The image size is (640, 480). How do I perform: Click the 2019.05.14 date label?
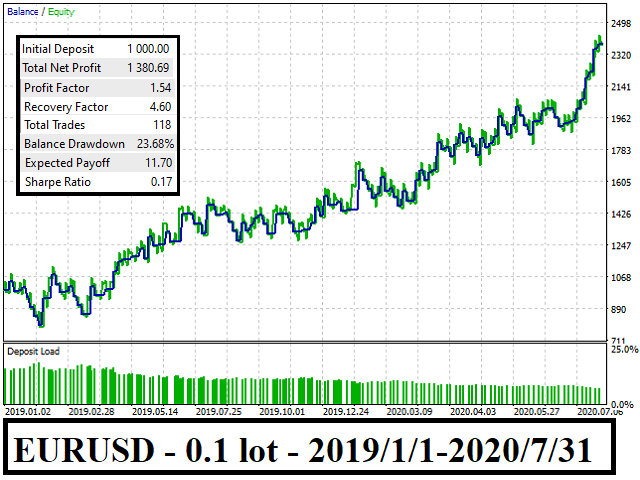[156, 411]
